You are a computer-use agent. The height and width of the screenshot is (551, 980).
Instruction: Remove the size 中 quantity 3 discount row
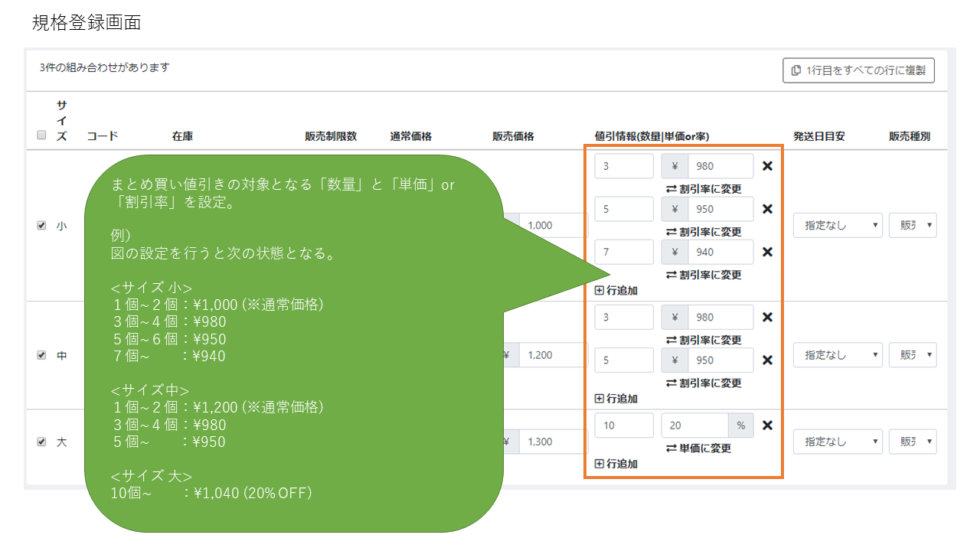point(767,318)
